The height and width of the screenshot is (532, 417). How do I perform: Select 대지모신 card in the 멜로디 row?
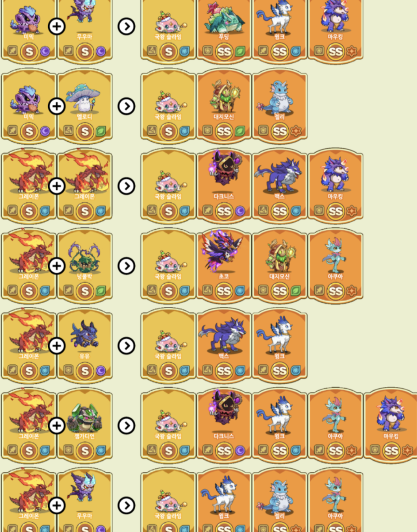pyautogui.click(x=224, y=106)
